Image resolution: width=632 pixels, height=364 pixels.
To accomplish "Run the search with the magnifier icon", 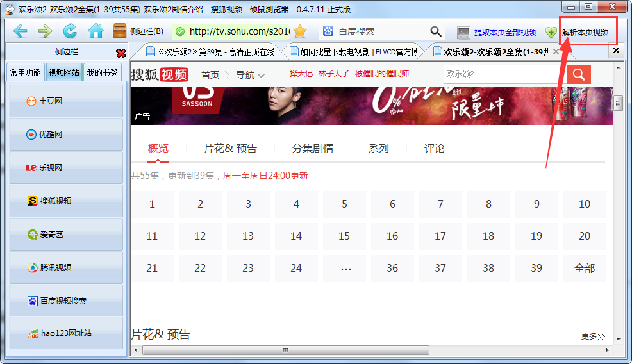I will (436, 31).
